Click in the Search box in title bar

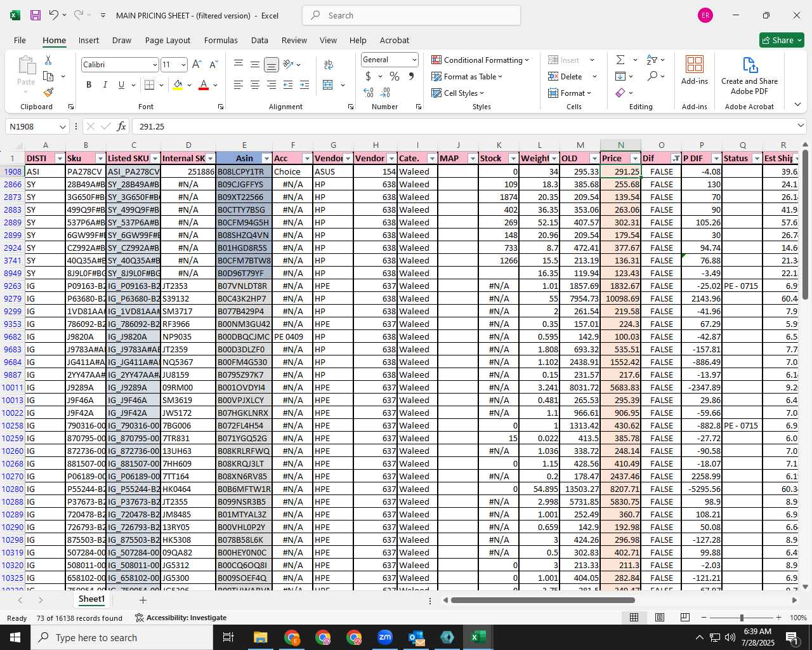point(412,15)
